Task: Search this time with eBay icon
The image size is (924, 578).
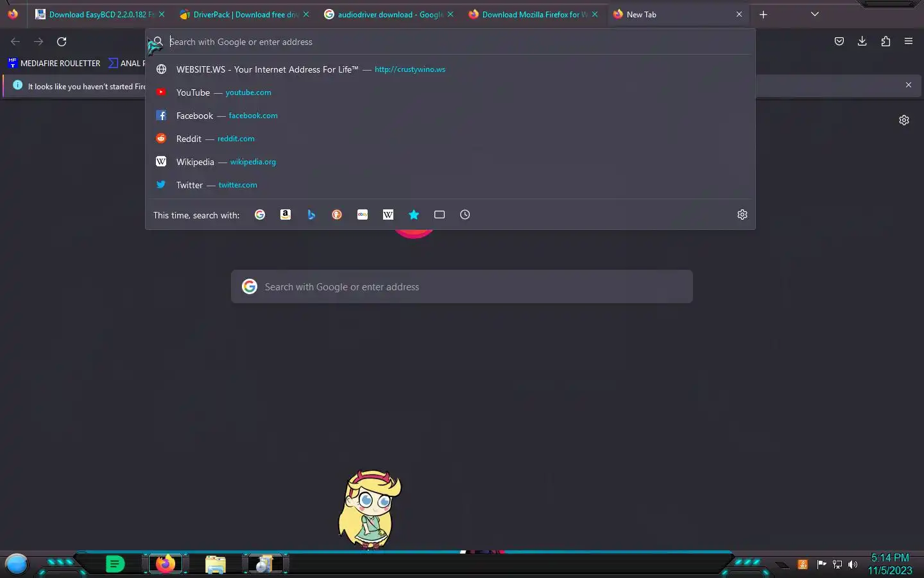Action: [363, 215]
